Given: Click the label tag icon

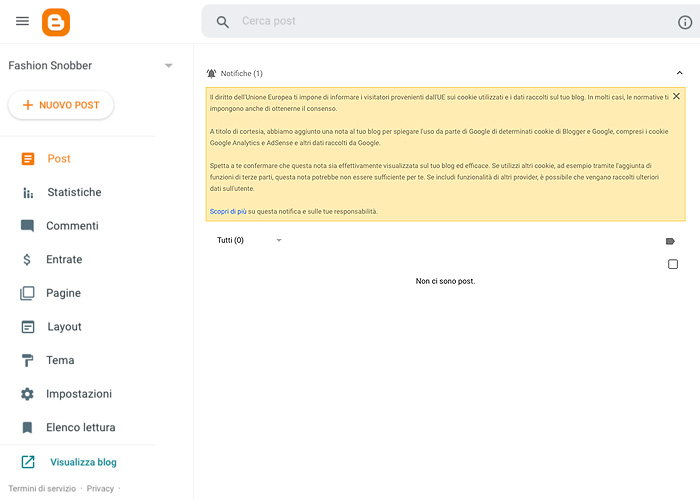Looking at the screenshot, I should click(670, 242).
